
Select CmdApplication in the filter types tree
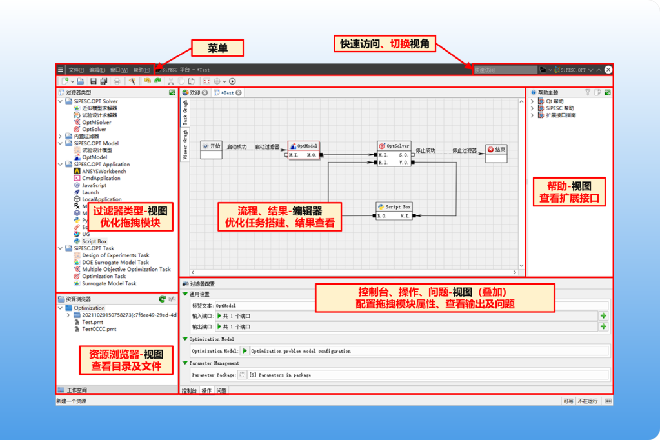[101, 178]
